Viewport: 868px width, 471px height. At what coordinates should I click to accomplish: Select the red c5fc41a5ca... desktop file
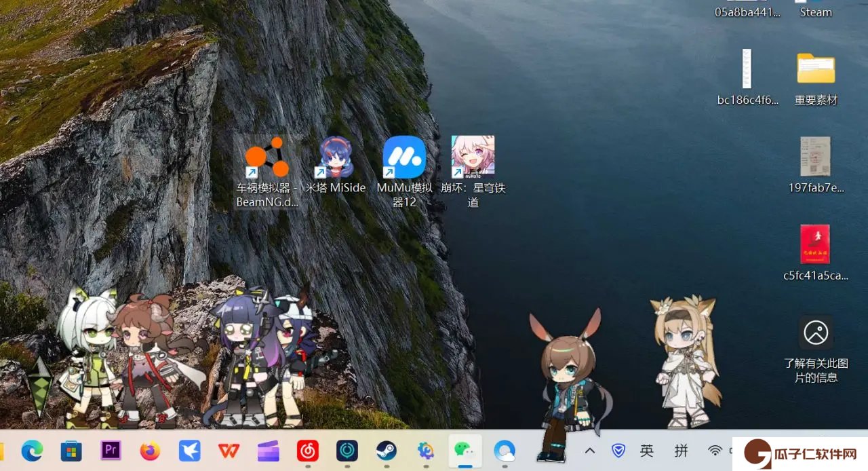tap(815, 252)
